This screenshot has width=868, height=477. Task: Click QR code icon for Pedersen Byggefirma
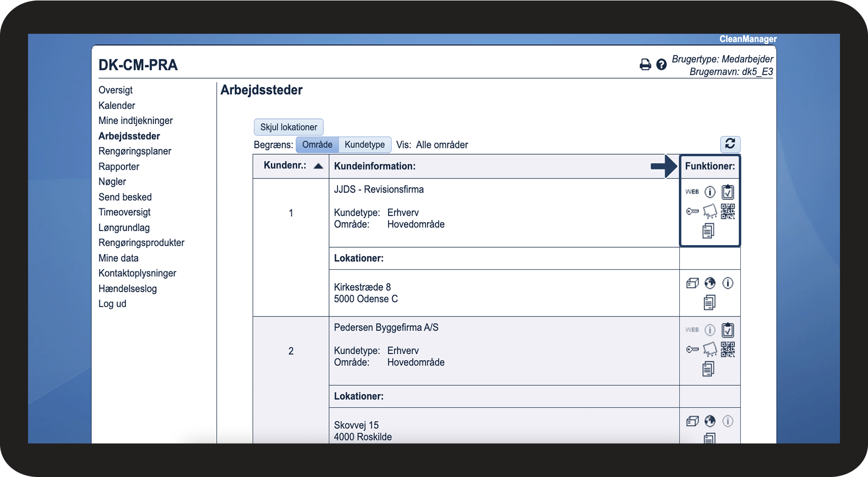tap(728, 350)
